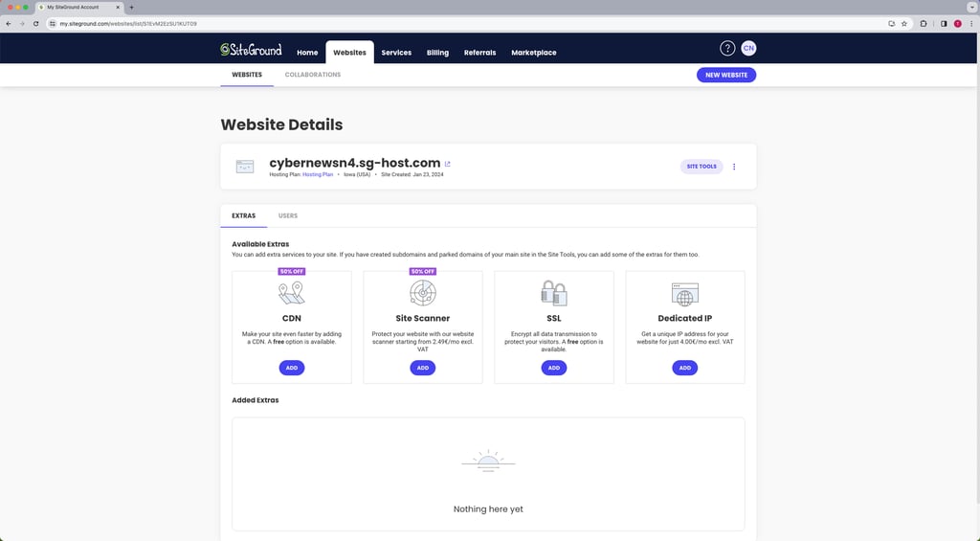
Task: Click the CDN map pins icon
Action: (291, 293)
